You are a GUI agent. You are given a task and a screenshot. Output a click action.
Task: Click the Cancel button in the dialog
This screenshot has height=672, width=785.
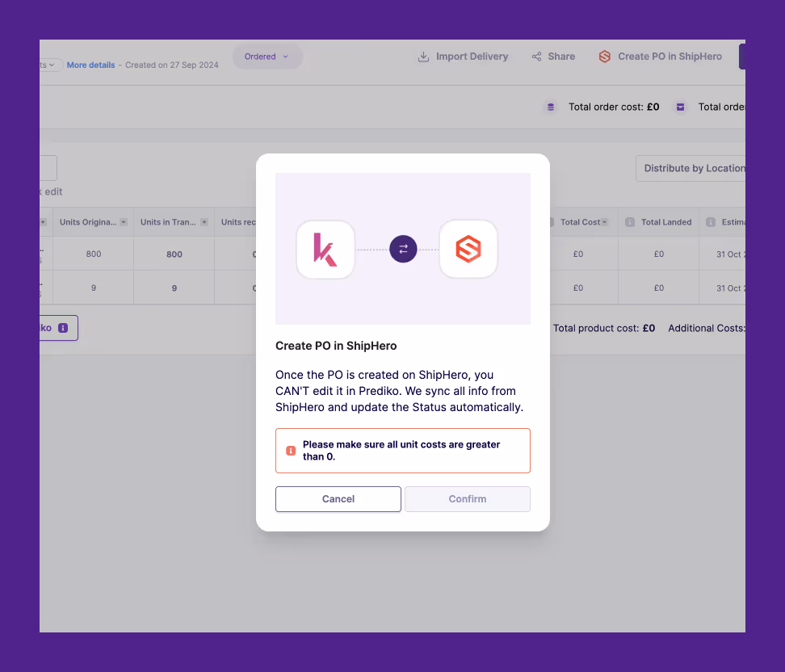coord(338,498)
